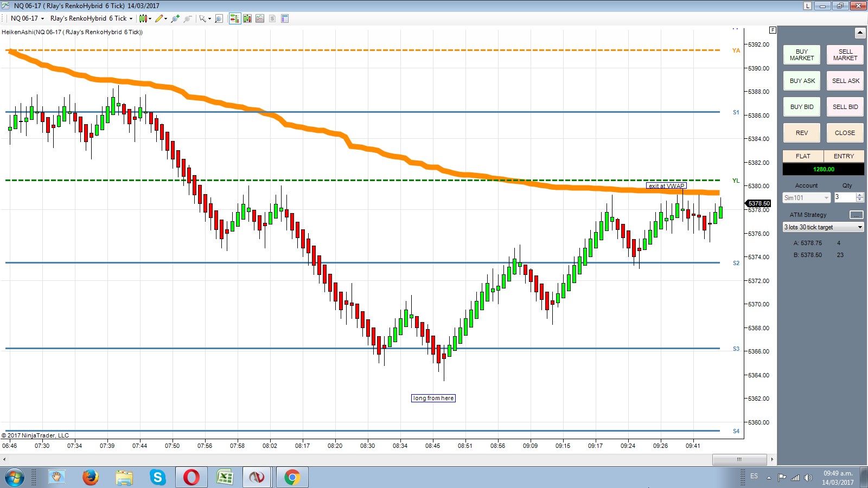Open the drawing tools pencil menu
The image size is (868, 488).
click(161, 18)
